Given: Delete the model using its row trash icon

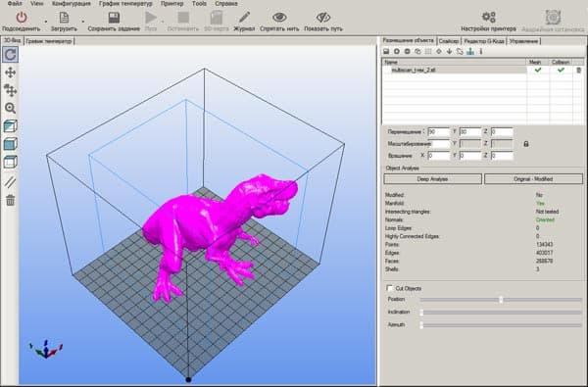Looking at the screenshot, I should click(578, 71).
